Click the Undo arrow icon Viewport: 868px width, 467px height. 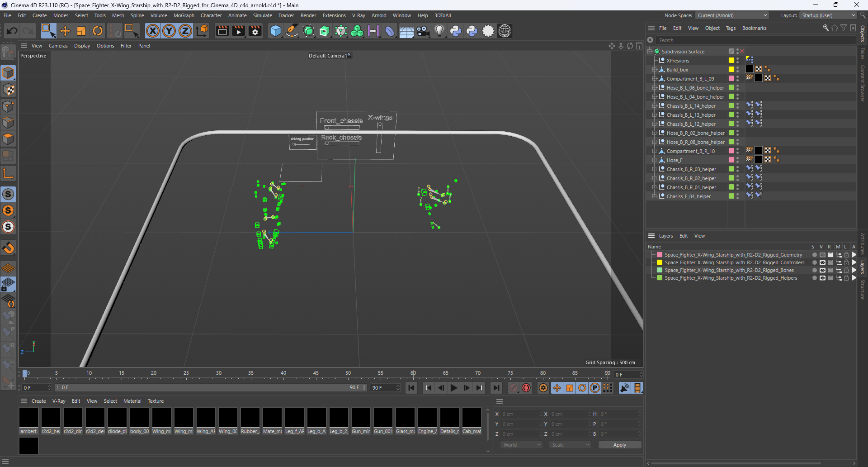(x=12, y=31)
